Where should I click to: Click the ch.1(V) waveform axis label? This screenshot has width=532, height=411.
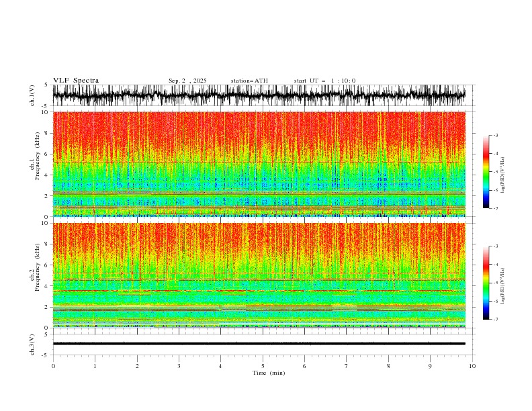(32, 95)
